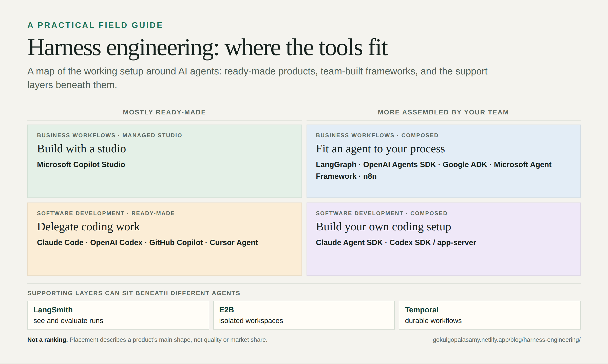
Task: Select 'durable workflows' description
Action: [x=433, y=321]
